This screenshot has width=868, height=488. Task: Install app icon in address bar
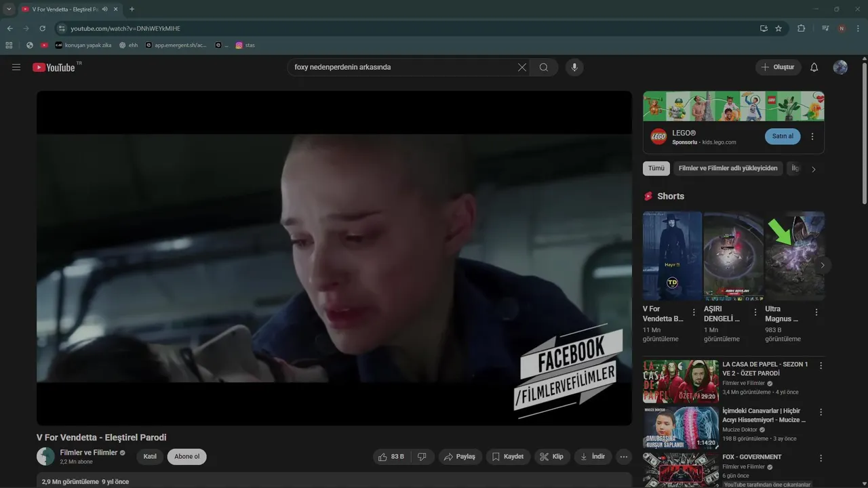(x=764, y=28)
